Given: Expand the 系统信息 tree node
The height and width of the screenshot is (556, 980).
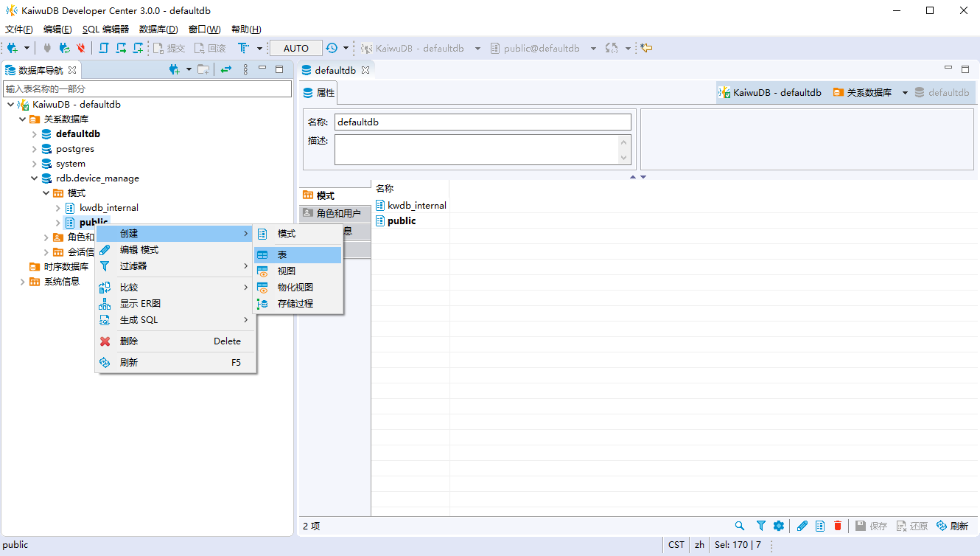Looking at the screenshot, I should [23, 282].
